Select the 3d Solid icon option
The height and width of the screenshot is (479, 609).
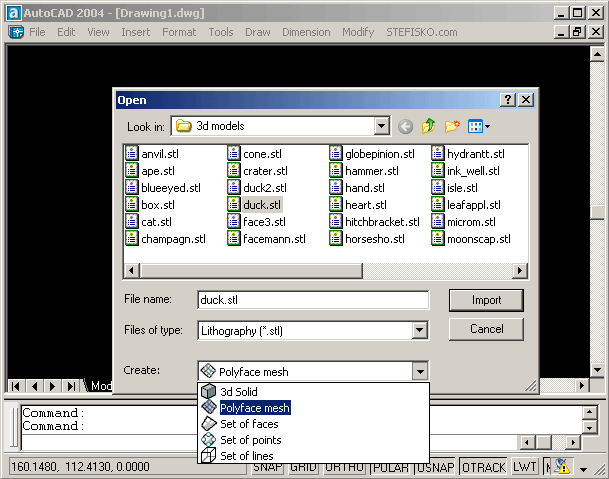point(208,391)
